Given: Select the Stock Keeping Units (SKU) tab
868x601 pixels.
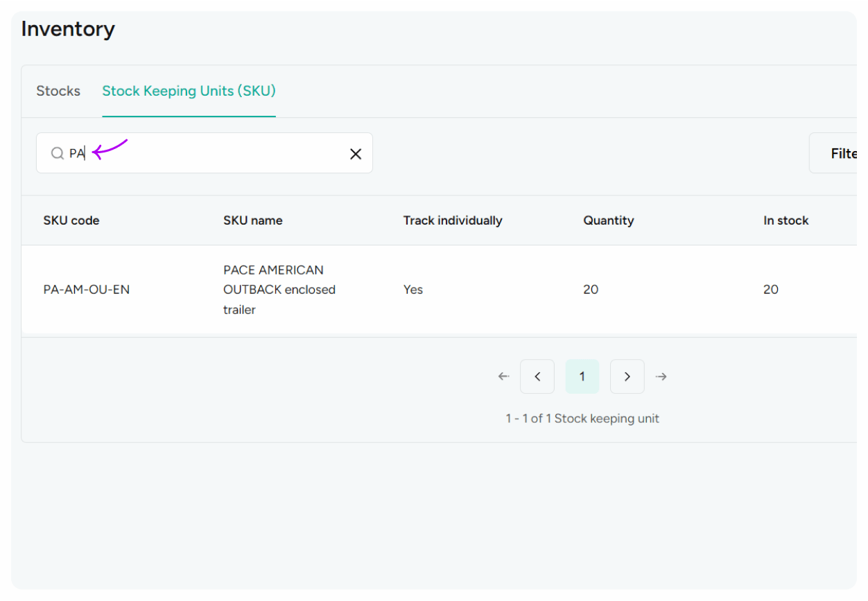Looking at the screenshot, I should tap(189, 91).
